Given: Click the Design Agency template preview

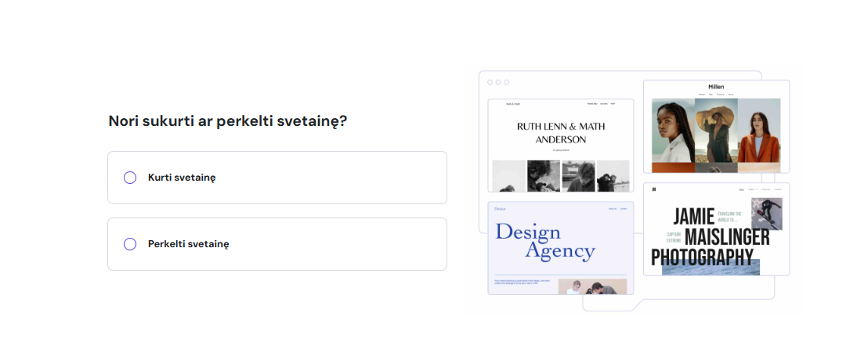Looking at the screenshot, I should pos(560,247).
